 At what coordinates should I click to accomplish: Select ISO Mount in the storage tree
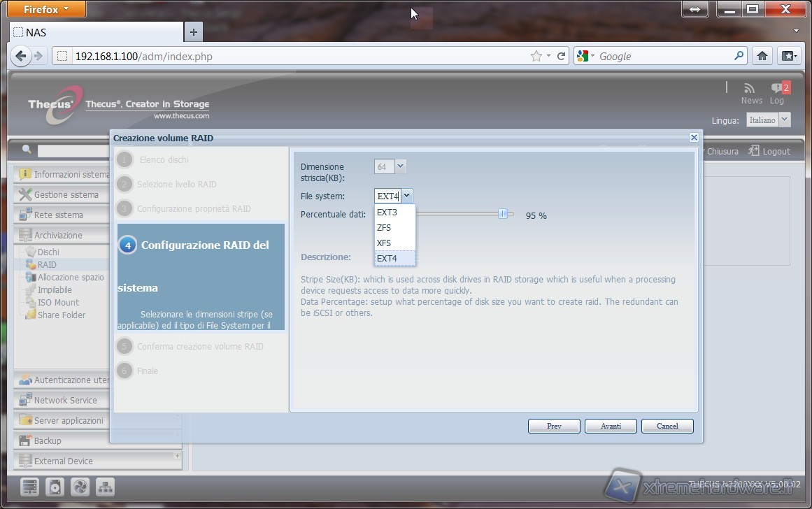click(58, 303)
